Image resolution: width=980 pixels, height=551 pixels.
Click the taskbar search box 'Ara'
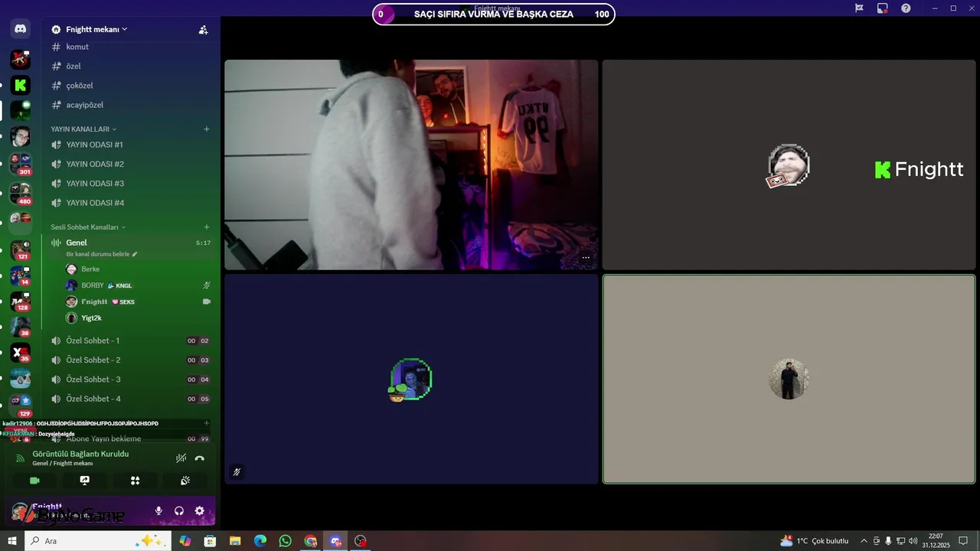tap(98, 541)
